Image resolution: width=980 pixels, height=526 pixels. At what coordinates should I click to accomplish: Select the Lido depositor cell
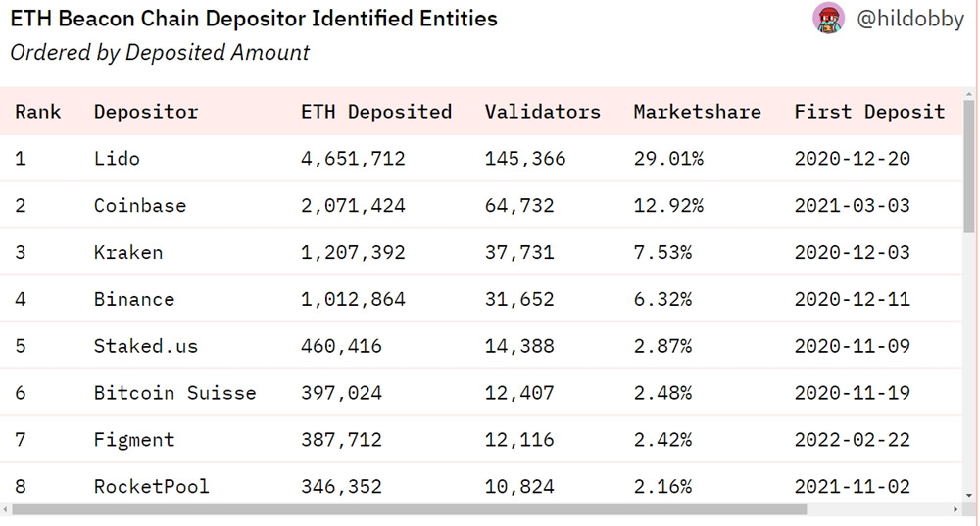coord(117,159)
